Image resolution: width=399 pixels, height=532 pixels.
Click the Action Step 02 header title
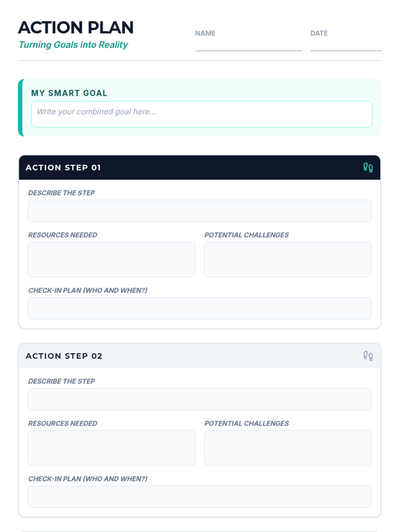[x=64, y=356]
